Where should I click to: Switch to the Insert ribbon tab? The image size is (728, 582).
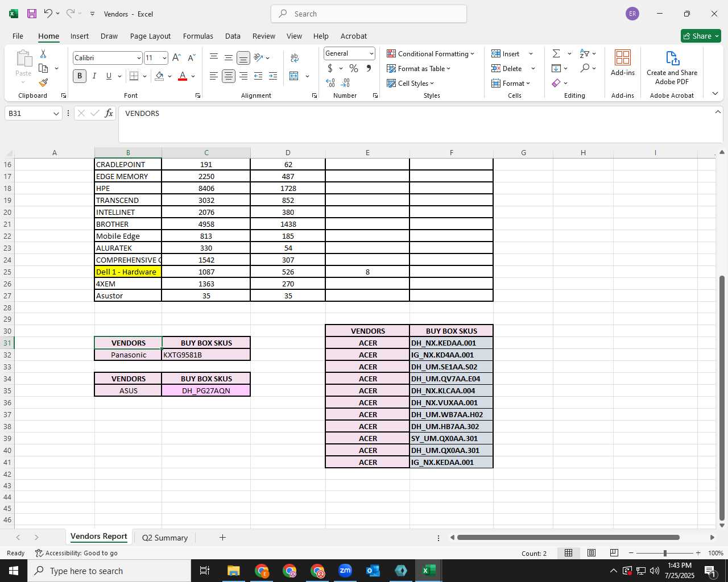[x=80, y=36]
